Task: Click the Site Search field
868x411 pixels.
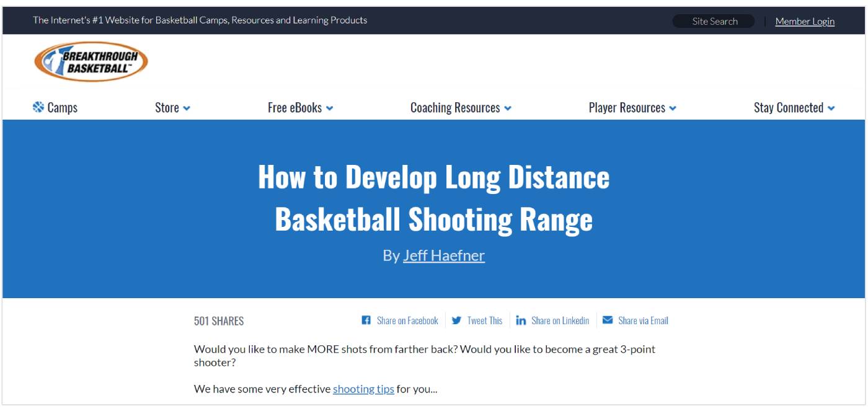Action: pyautogui.click(x=714, y=22)
